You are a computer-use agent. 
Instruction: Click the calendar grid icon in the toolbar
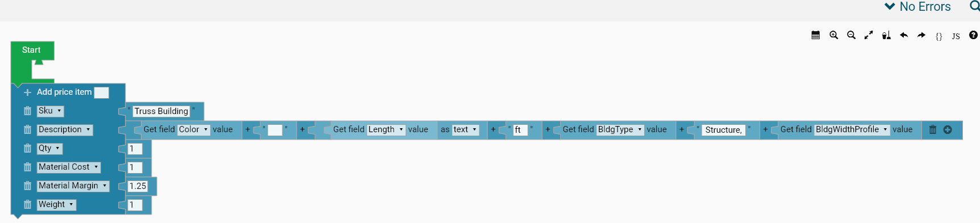pyautogui.click(x=816, y=35)
